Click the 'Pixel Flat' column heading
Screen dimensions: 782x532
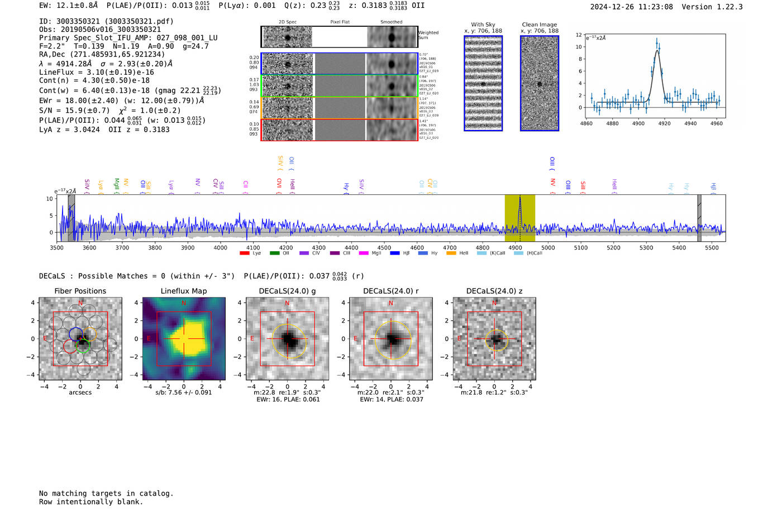[340, 22]
